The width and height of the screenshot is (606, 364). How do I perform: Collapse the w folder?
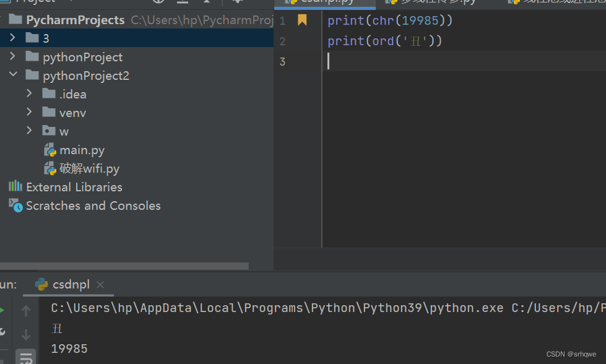coord(29,131)
